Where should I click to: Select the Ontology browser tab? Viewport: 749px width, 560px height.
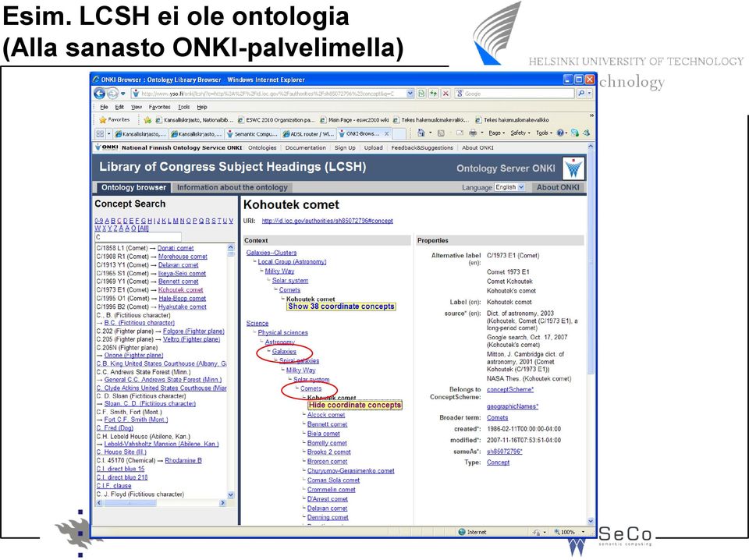(133, 188)
